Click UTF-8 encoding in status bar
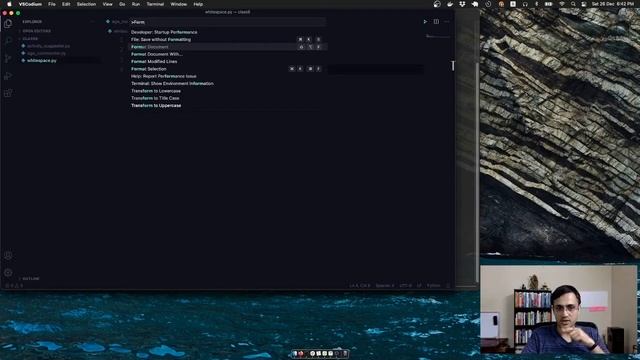The width and height of the screenshot is (640, 360). pyautogui.click(x=405, y=286)
